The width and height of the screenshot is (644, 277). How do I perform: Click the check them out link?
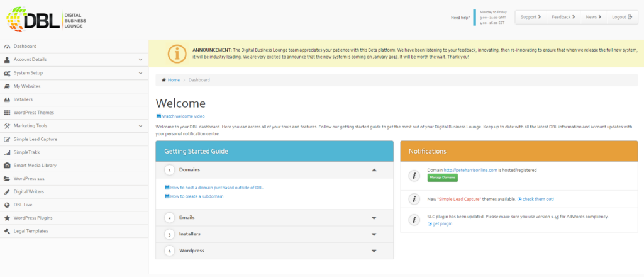click(x=538, y=199)
